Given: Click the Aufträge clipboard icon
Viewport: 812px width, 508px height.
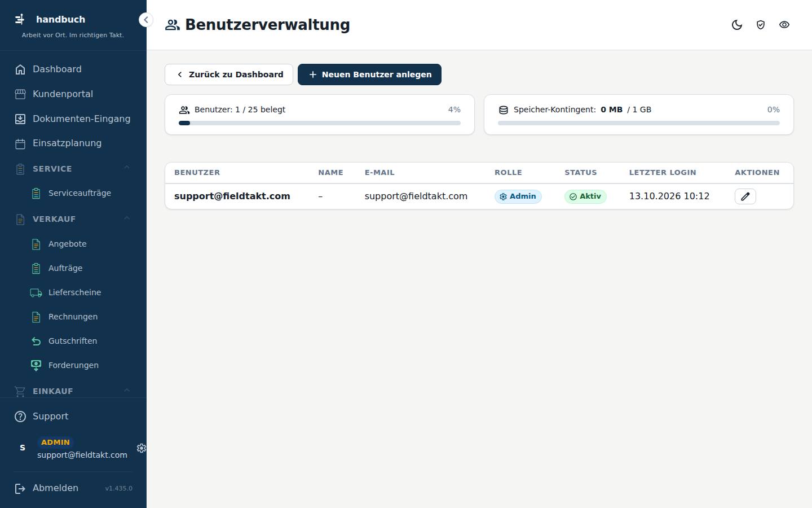Looking at the screenshot, I should point(36,269).
